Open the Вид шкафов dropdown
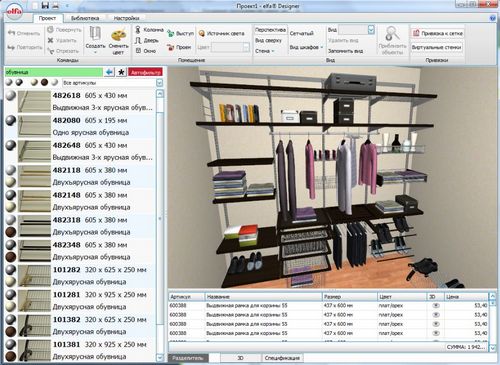500x365 pixels. coord(306,47)
